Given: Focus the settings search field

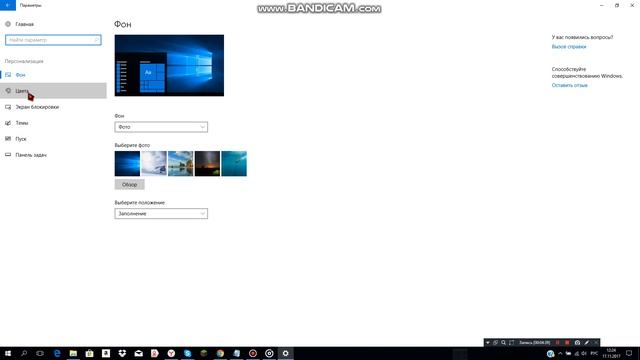Looking at the screenshot, I should [53, 40].
